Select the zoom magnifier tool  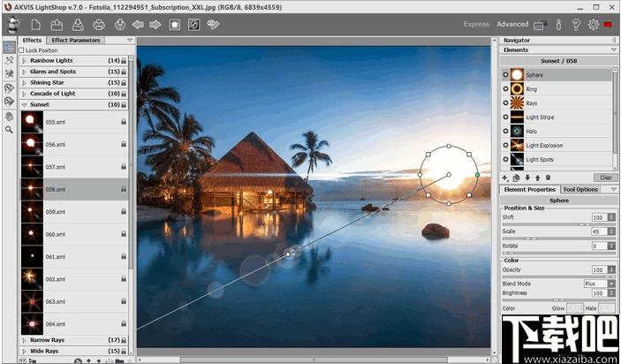[x=9, y=130]
